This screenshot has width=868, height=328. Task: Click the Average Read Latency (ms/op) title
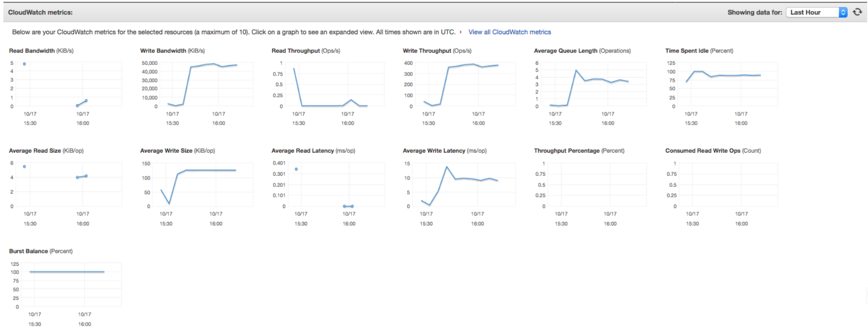(x=313, y=151)
